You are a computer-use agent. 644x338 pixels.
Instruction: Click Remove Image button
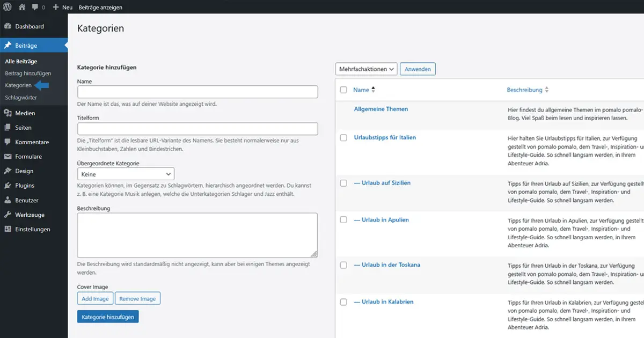point(137,299)
